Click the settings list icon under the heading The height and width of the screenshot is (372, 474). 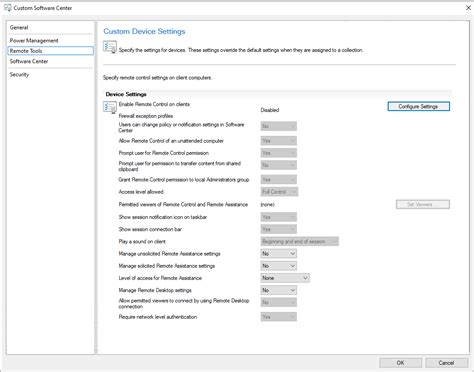(110, 47)
